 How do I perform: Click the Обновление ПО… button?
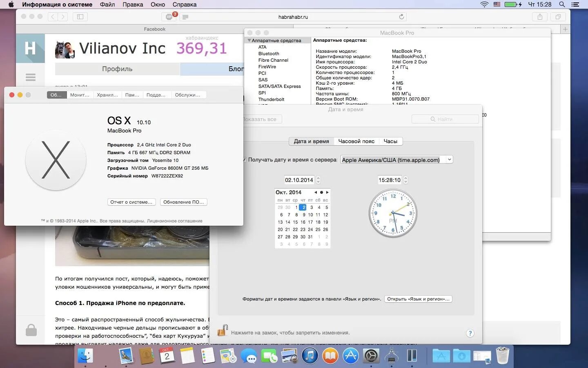(x=183, y=202)
